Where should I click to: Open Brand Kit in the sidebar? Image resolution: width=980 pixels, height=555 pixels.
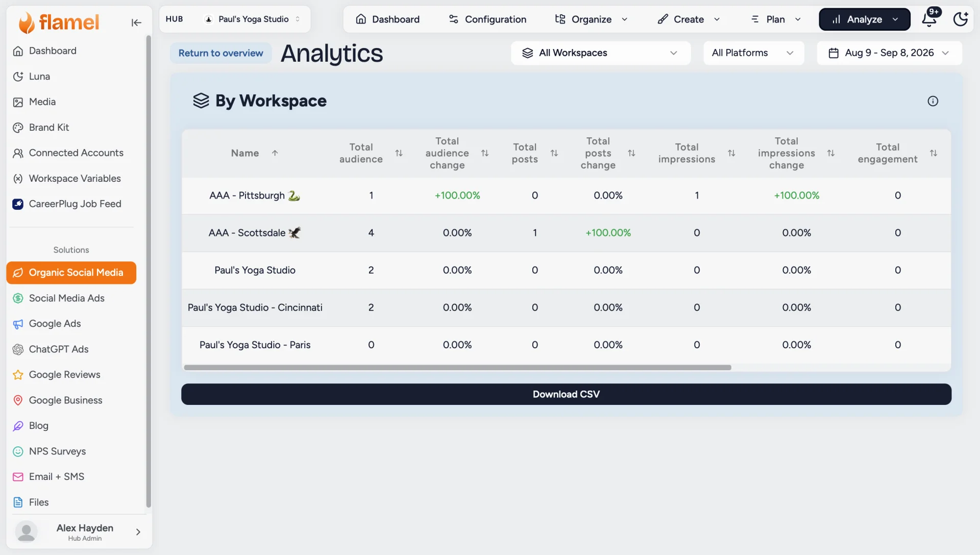tap(71, 128)
